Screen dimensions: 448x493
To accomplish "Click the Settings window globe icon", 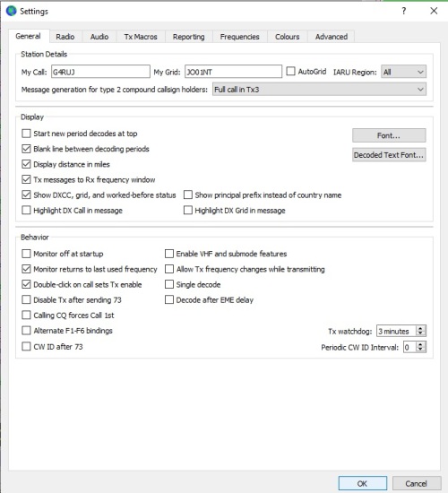I will pyautogui.click(x=12, y=11).
